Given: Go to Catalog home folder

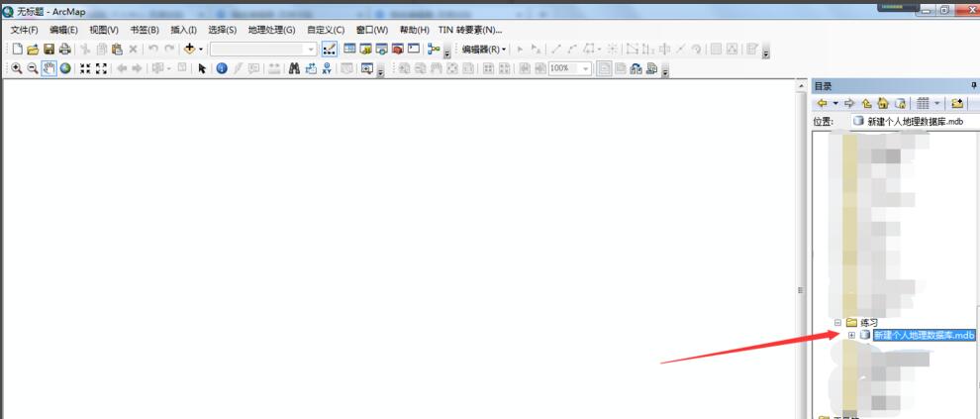Looking at the screenshot, I should click(883, 103).
